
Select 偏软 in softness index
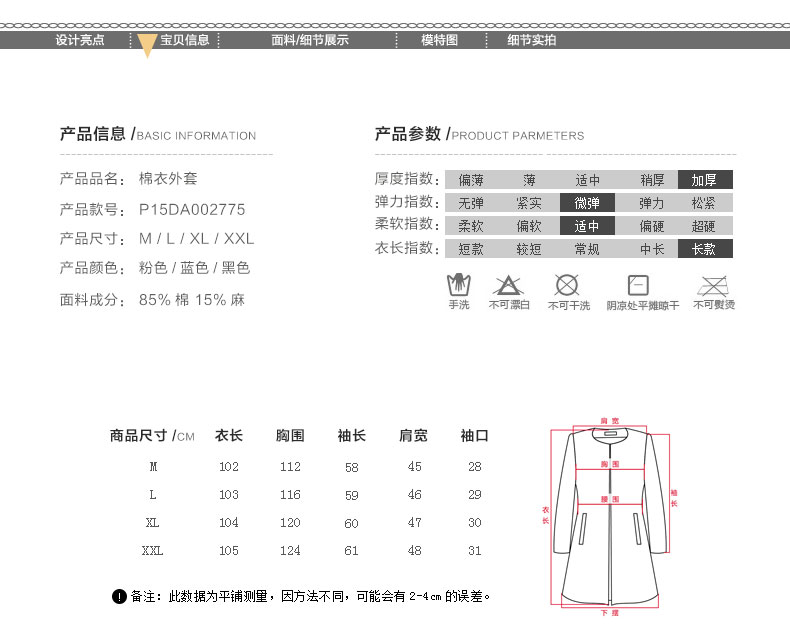coord(529,226)
